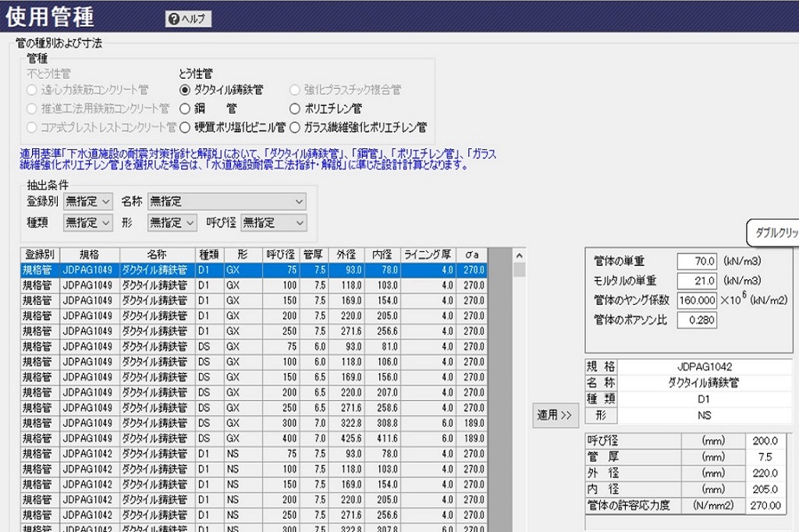Select the D1 NS row with 呼び径 150
Viewport: 799px width, 532px height.
(x=254, y=484)
